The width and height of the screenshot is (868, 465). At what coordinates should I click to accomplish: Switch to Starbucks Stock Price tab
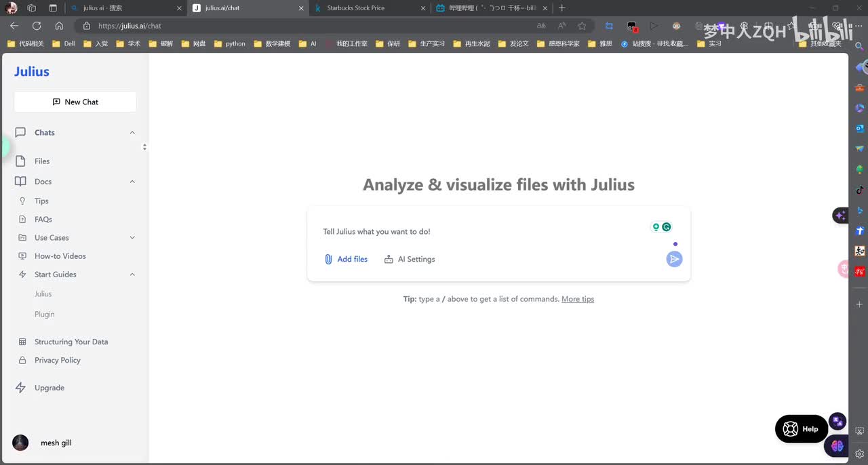coord(356,8)
